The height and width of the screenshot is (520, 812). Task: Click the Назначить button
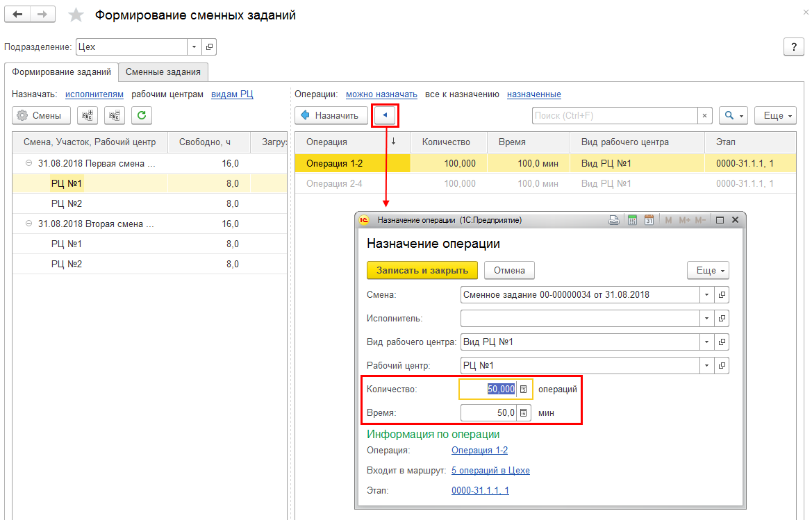[x=331, y=115]
